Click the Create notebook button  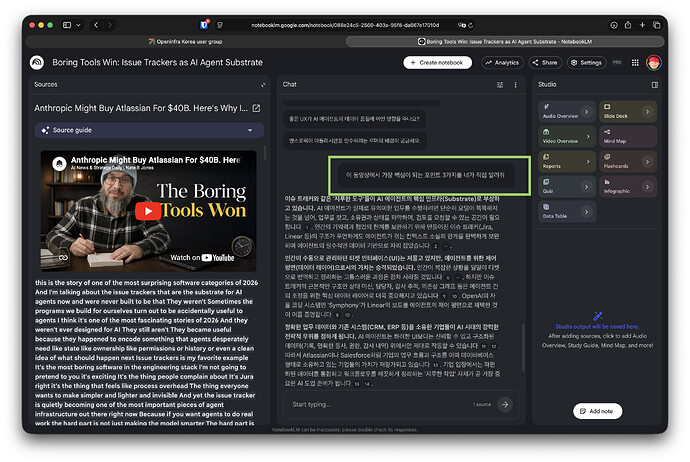pos(437,62)
